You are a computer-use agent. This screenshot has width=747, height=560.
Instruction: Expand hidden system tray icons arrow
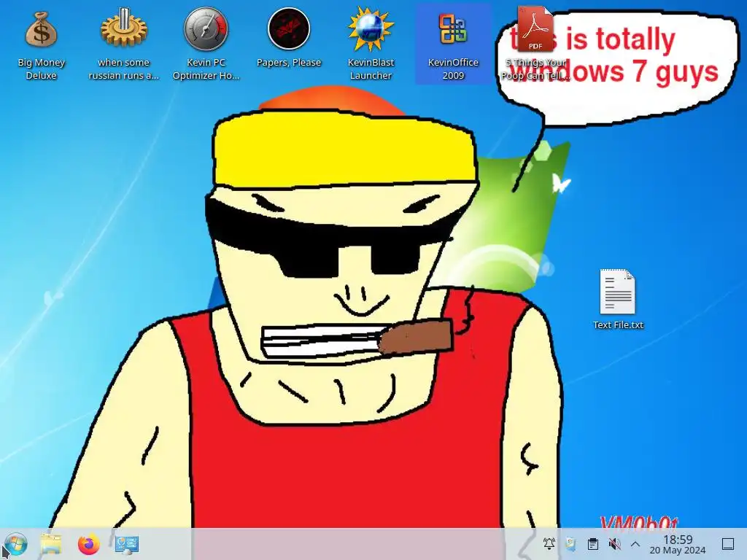coord(635,543)
